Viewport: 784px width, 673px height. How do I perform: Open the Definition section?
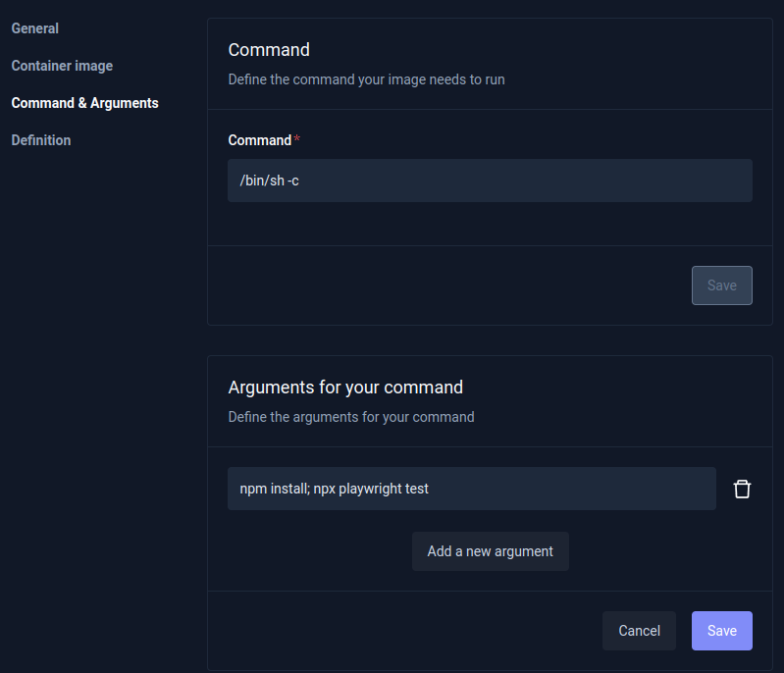pyautogui.click(x=41, y=140)
